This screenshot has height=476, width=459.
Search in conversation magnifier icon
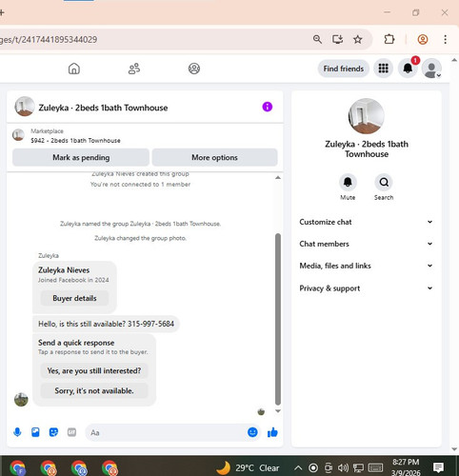(x=384, y=182)
